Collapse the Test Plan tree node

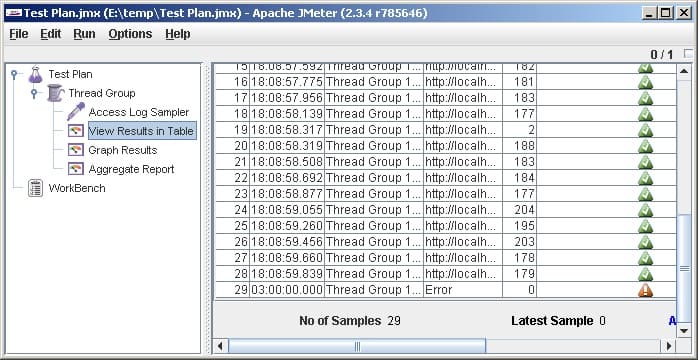click(14, 74)
